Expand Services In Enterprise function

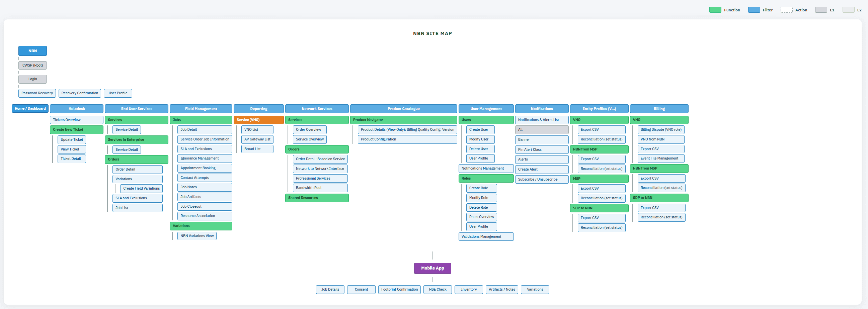[x=137, y=140]
